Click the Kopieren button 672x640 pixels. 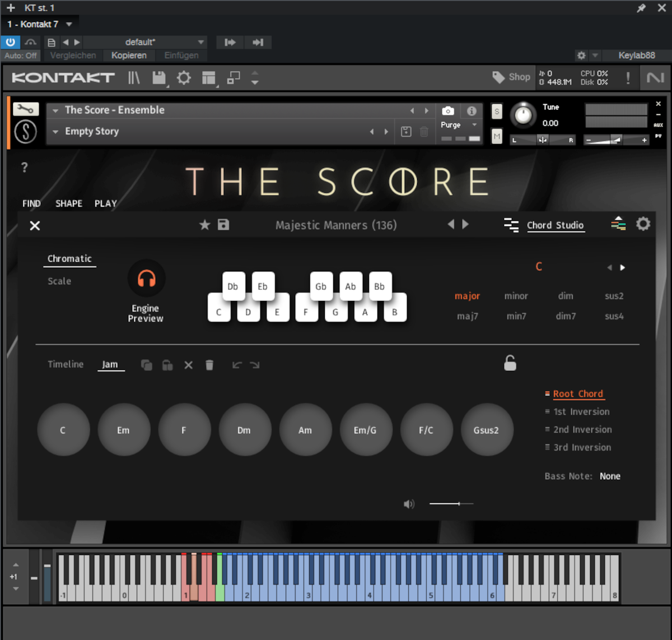tap(129, 55)
